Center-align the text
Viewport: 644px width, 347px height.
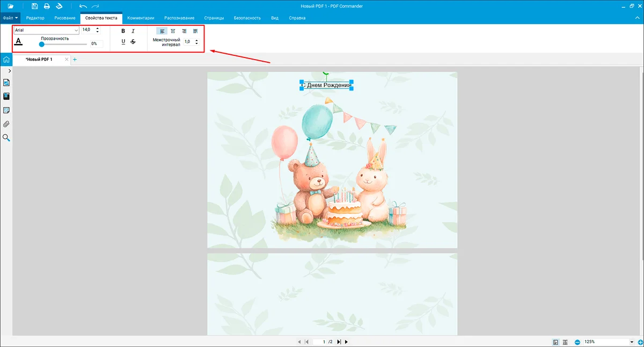pyautogui.click(x=173, y=31)
